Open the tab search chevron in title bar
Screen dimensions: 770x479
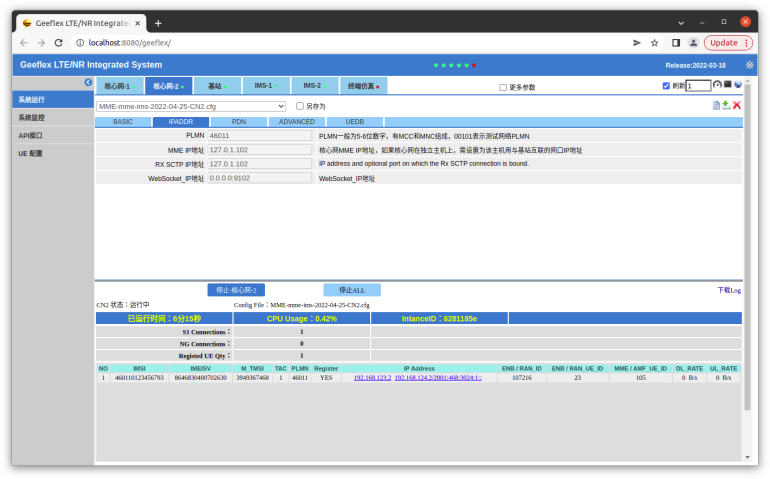click(681, 23)
